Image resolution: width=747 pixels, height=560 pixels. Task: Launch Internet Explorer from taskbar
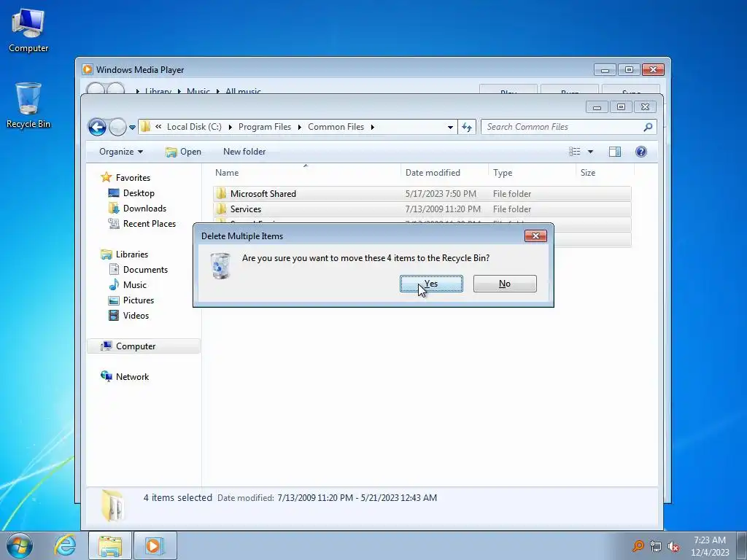(65, 545)
